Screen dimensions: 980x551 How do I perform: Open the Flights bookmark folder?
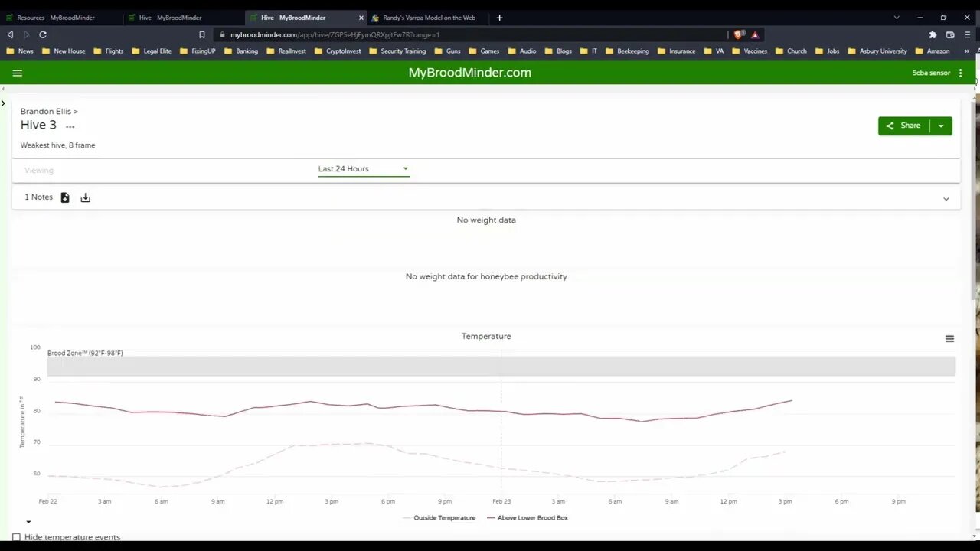pos(108,51)
